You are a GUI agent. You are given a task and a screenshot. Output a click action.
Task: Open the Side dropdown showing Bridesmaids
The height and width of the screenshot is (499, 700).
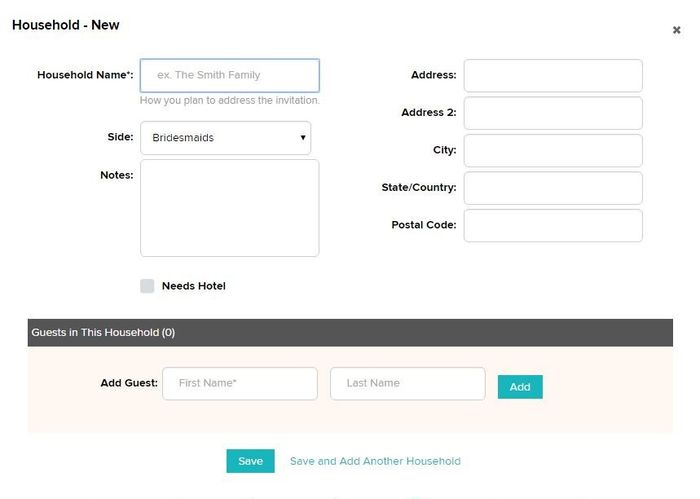point(225,138)
